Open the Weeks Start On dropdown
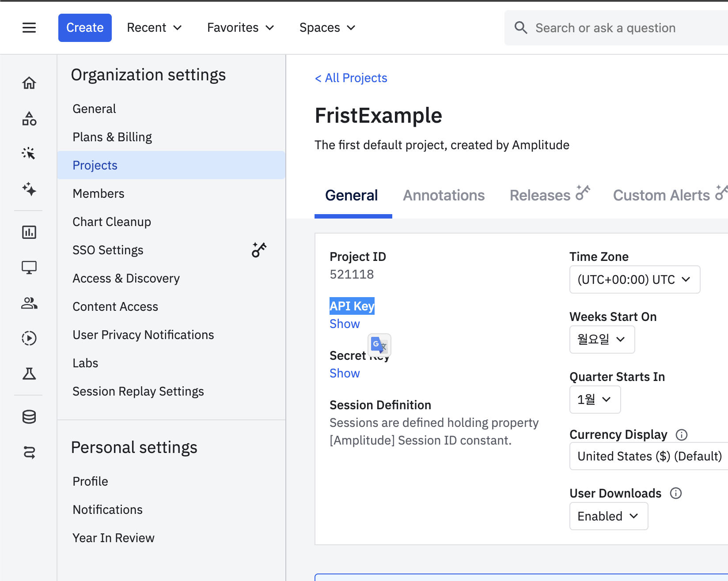Screen dimensions: 728x581 [x=602, y=340]
